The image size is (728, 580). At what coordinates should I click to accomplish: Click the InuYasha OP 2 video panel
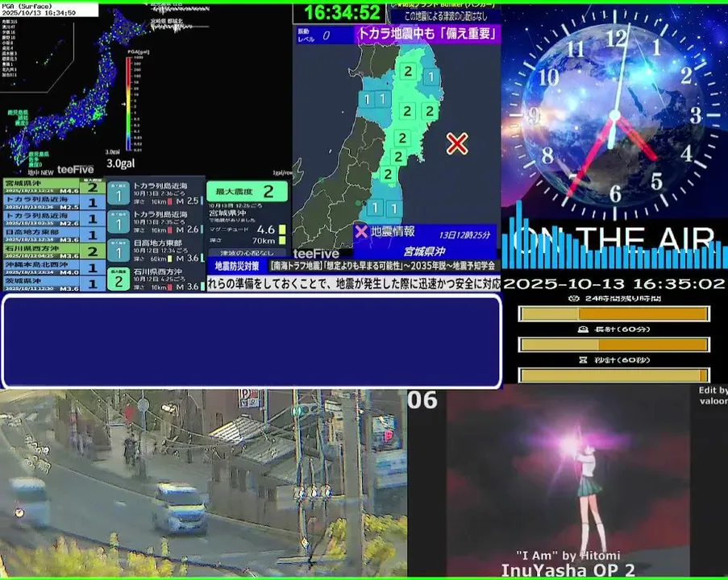coord(568,483)
